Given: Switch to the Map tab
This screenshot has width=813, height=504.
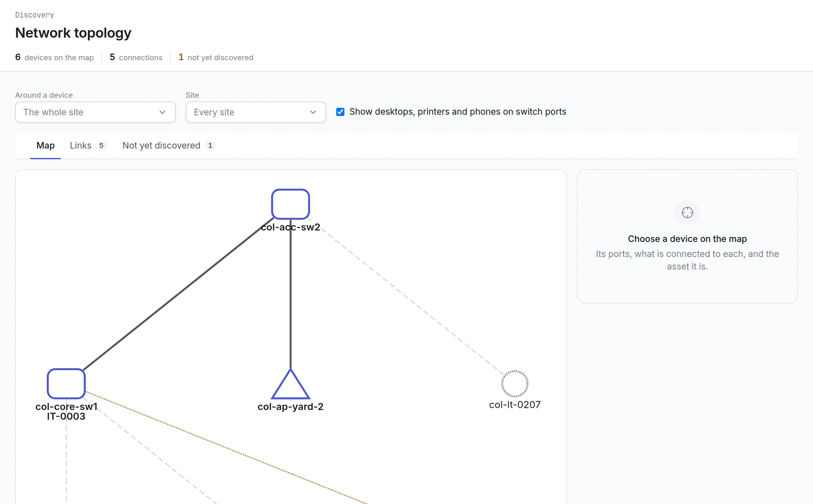Looking at the screenshot, I should coord(45,145).
